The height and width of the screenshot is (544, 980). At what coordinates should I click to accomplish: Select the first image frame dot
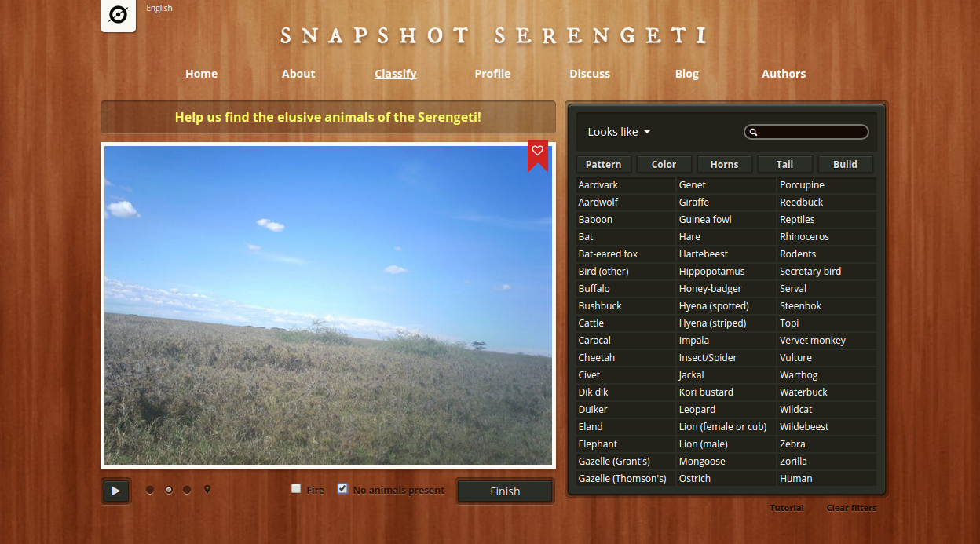(150, 490)
